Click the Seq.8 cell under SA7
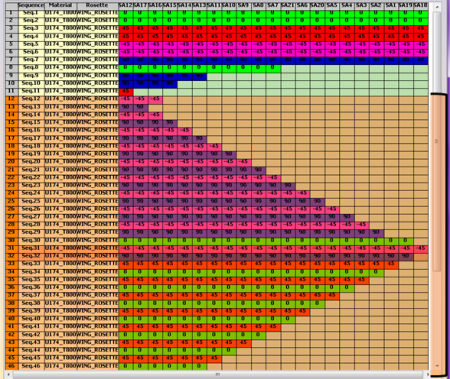This screenshot has width=450, height=379. click(x=273, y=68)
